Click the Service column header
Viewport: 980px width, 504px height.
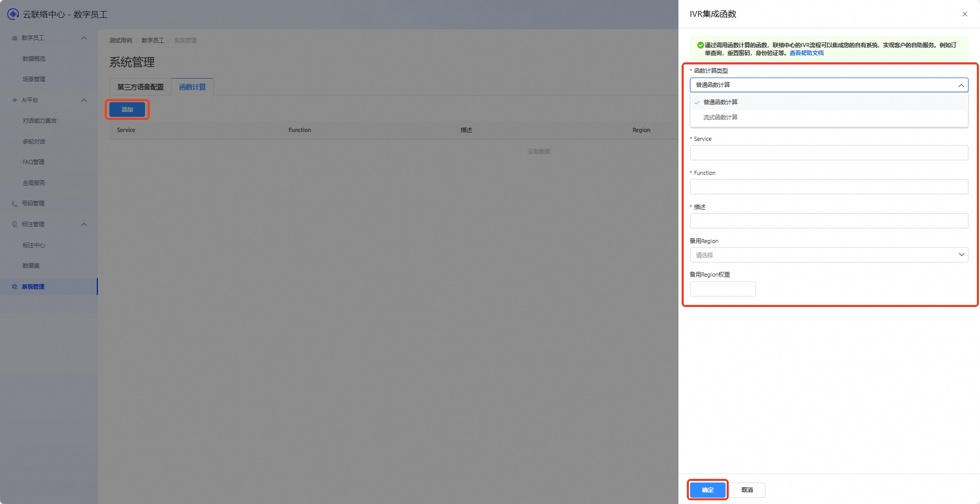[126, 130]
